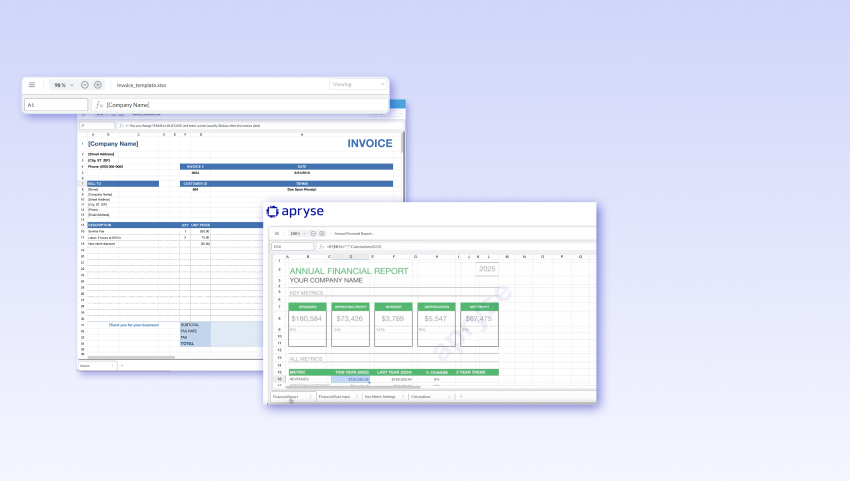The height and width of the screenshot is (481, 850).
Task: Click the $67,475 net profit value
Action: 479,319
